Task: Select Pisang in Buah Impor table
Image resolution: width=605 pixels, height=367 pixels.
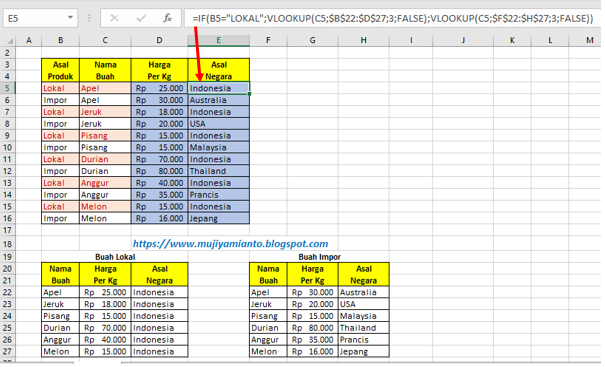Action: 268,316
